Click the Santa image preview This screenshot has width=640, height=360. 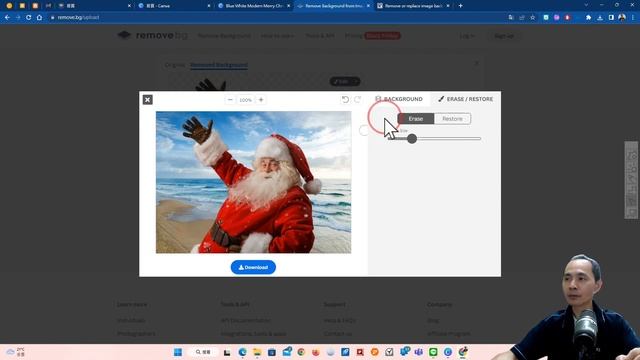pyautogui.click(x=253, y=182)
